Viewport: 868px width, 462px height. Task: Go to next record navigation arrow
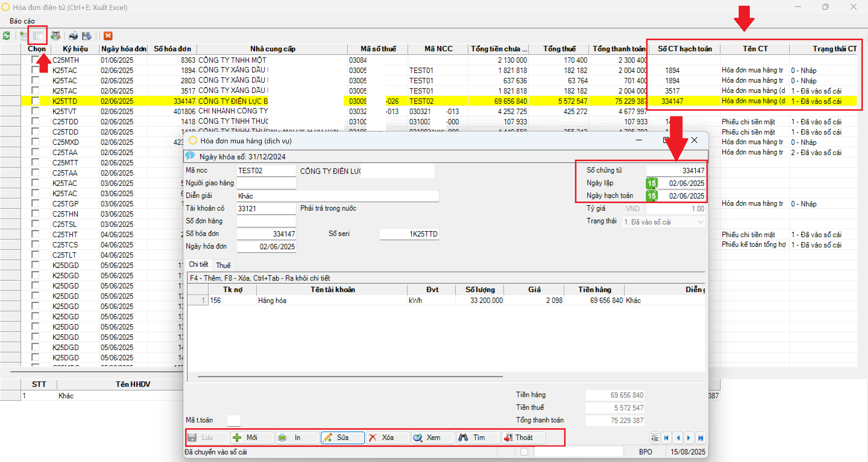point(689,438)
